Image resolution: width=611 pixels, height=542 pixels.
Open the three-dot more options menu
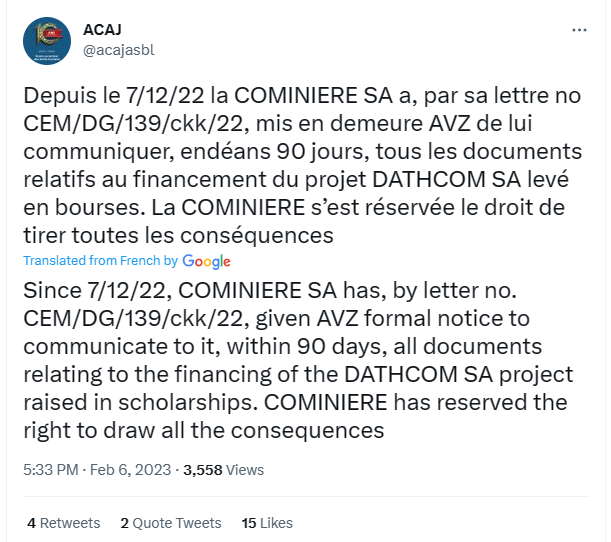pos(579,30)
